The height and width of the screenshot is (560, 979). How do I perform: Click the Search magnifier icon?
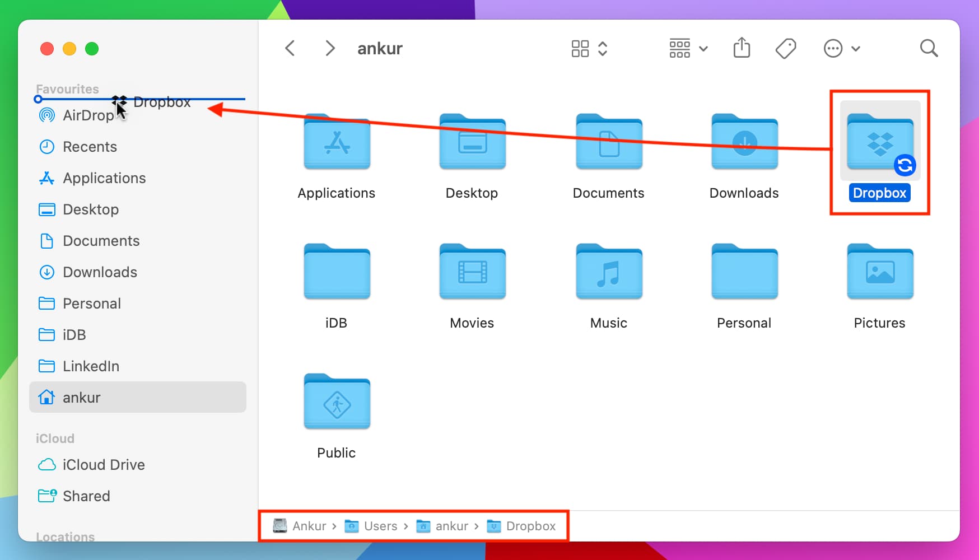tap(929, 48)
